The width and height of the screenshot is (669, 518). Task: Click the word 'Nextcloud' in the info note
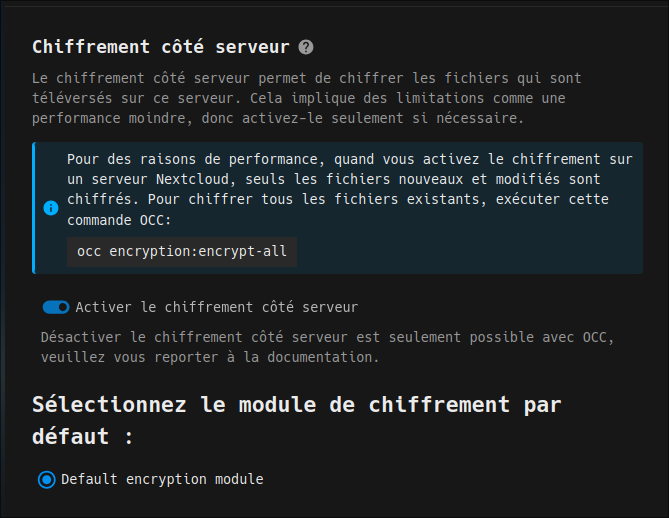[x=191, y=179]
